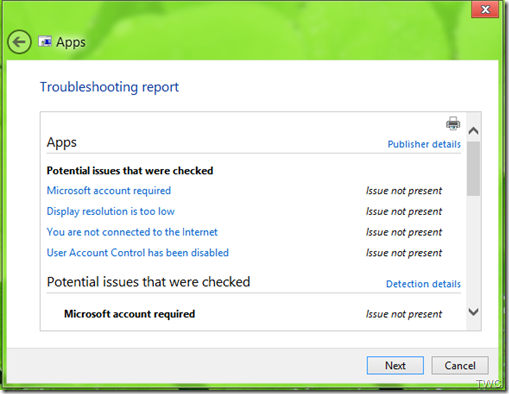
Task: Select Issue not present beside Internet connection row
Action: pos(404,232)
